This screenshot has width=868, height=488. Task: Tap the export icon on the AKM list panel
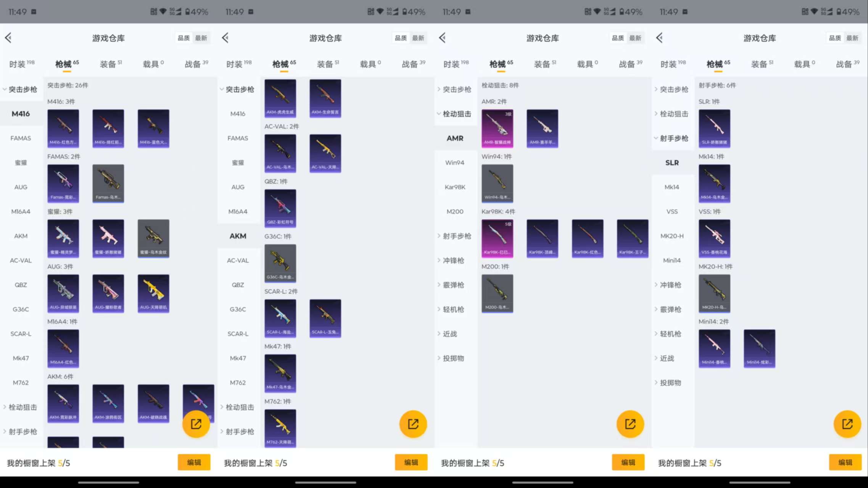(413, 424)
